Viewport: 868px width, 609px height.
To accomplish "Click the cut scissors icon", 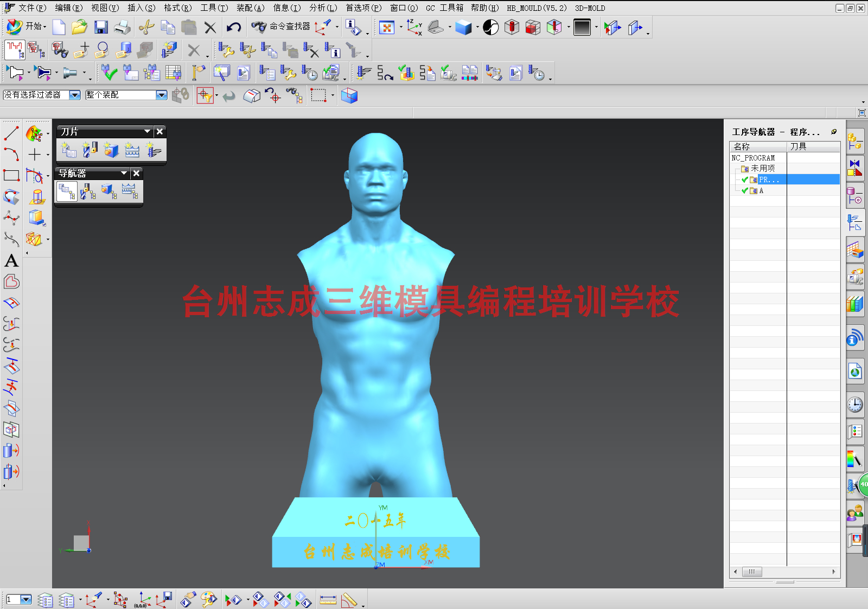I will [x=146, y=27].
